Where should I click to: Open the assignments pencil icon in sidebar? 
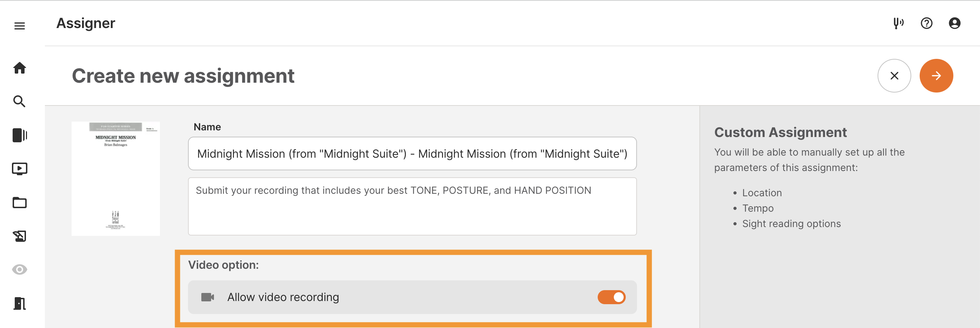click(x=19, y=236)
